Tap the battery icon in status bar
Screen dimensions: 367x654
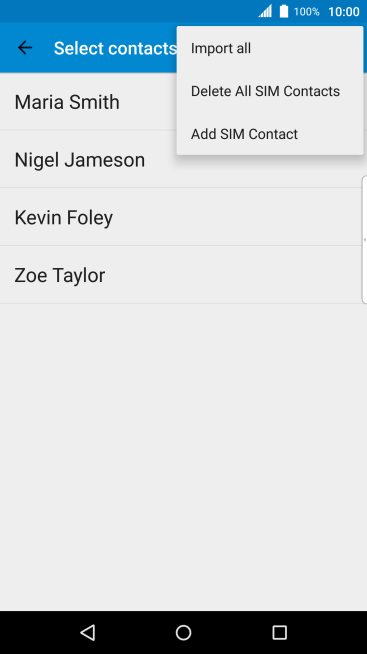[x=284, y=11]
